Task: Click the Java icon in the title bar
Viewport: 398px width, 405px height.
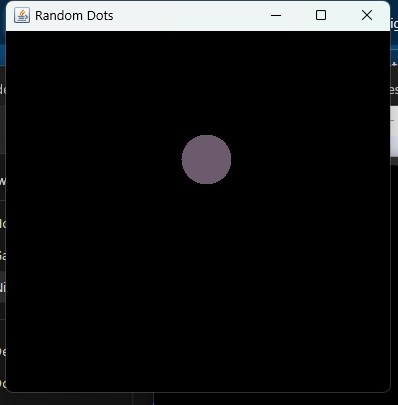Action: [x=22, y=15]
